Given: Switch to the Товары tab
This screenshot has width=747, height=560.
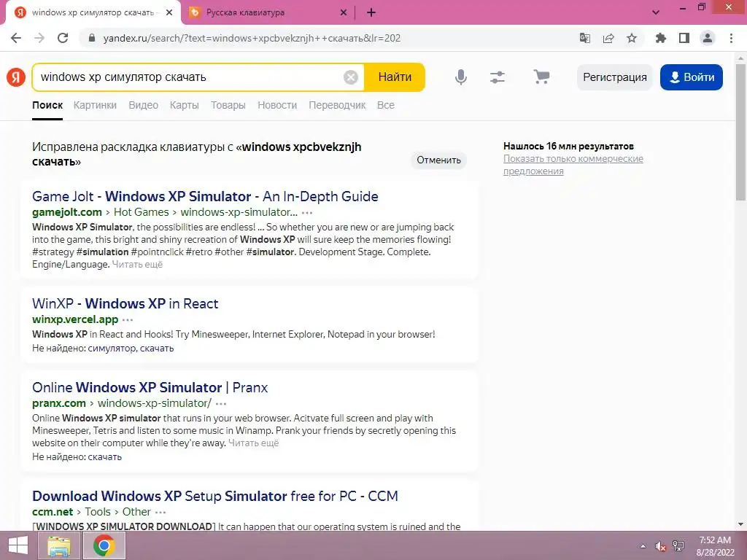Looking at the screenshot, I should coord(228,105).
